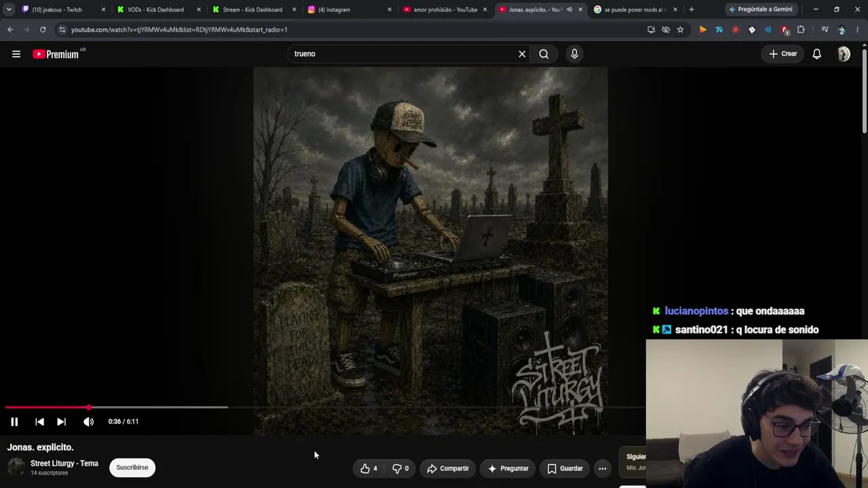The image size is (868, 488).
Task: Pause the playing video
Action: pyautogui.click(x=14, y=422)
